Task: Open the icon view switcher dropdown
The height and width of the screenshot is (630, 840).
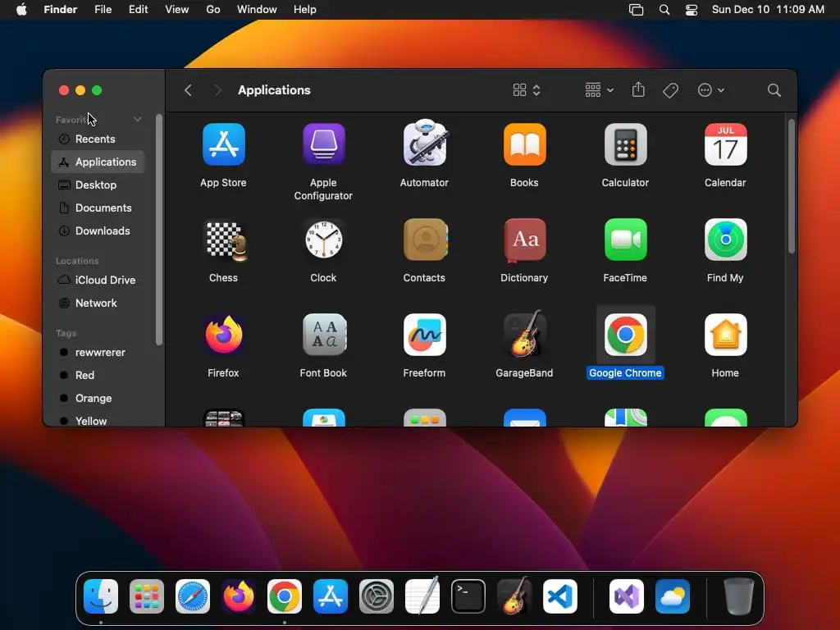Action: click(526, 90)
